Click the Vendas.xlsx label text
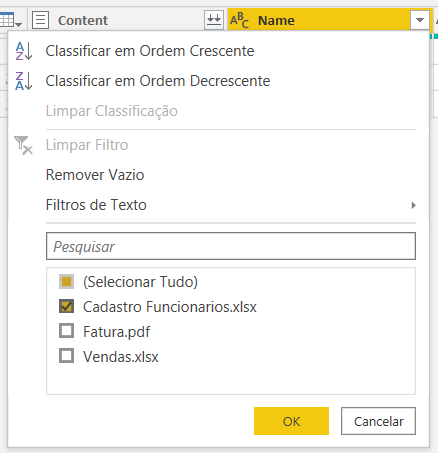Viewport: 438px width, 453px height. point(121,357)
